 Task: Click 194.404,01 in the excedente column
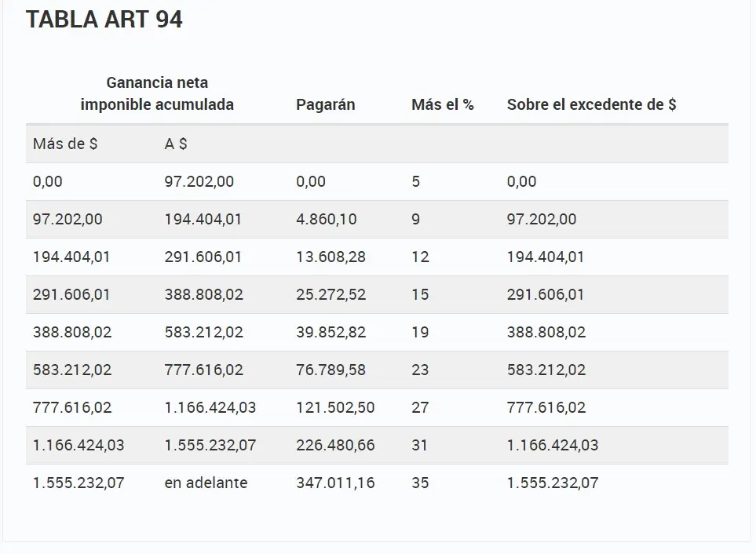coord(546,257)
